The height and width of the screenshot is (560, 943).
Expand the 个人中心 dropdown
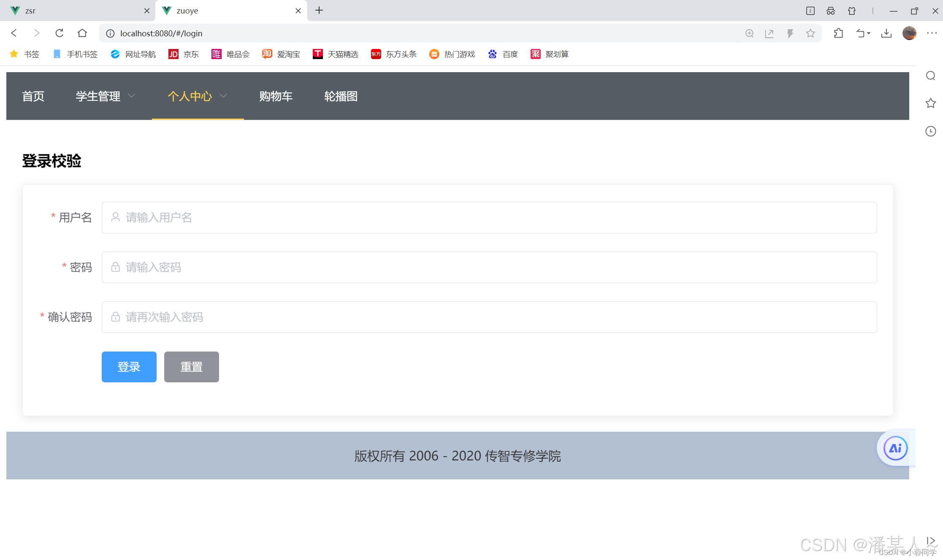coord(197,96)
